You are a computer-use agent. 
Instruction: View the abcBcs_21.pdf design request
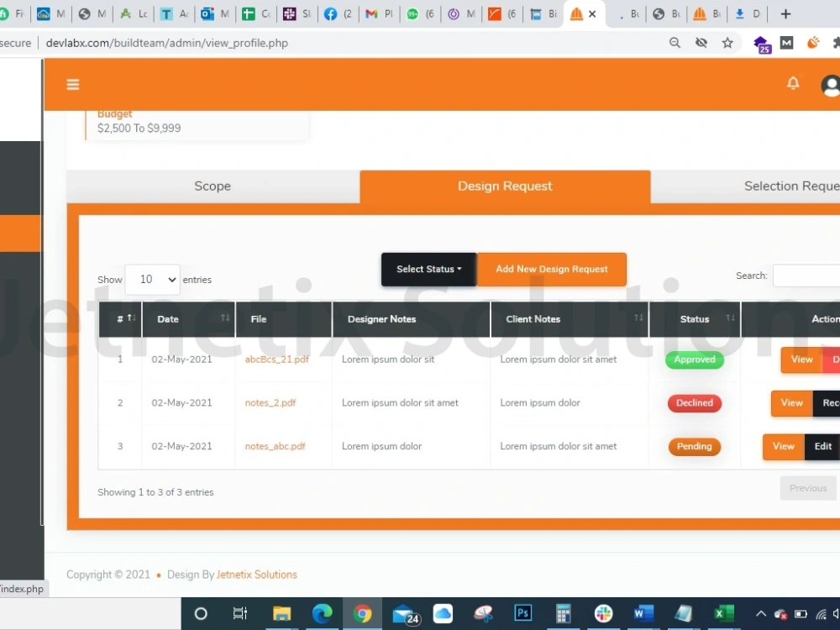pos(802,360)
